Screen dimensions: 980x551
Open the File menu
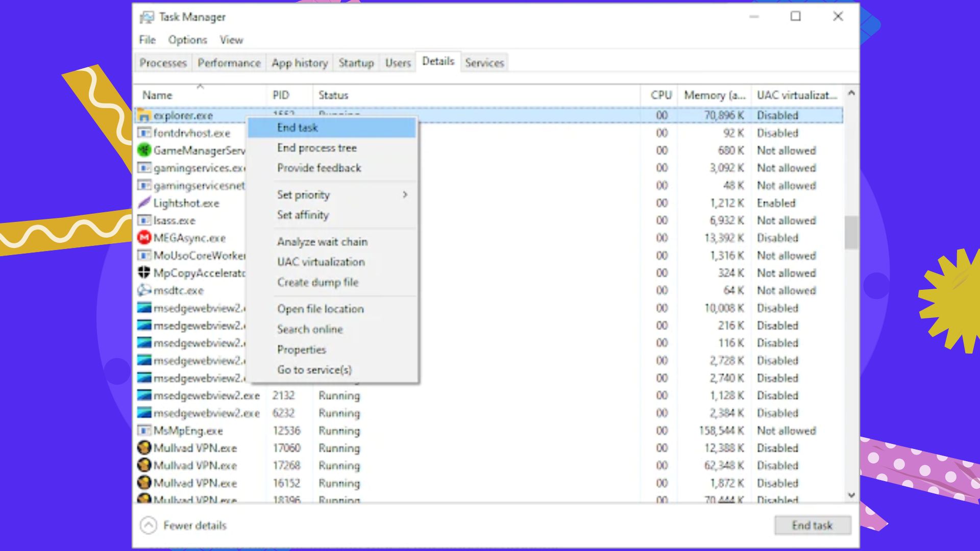pos(148,40)
